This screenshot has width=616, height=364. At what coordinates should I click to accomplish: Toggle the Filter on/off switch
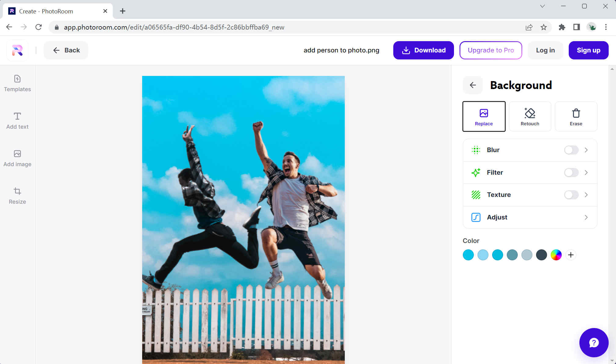click(571, 172)
